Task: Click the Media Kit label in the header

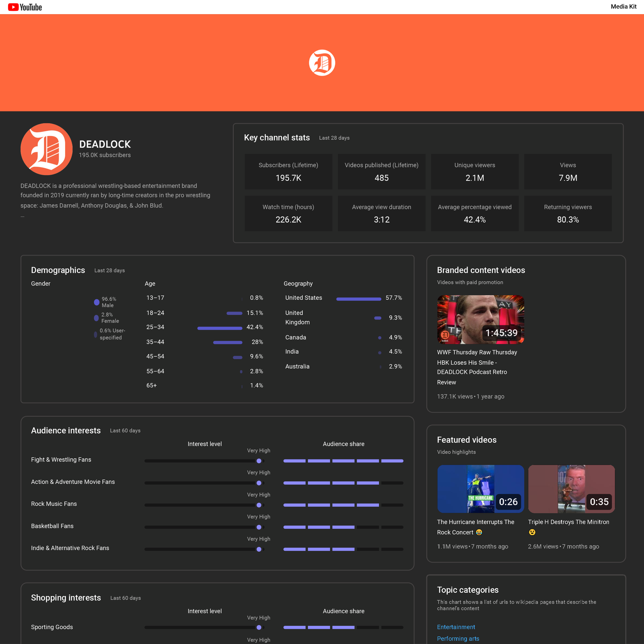Action: tap(623, 7)
